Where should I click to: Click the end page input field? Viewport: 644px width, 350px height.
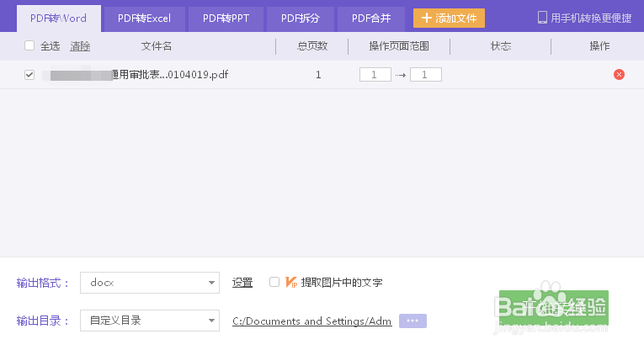[425, 75]
